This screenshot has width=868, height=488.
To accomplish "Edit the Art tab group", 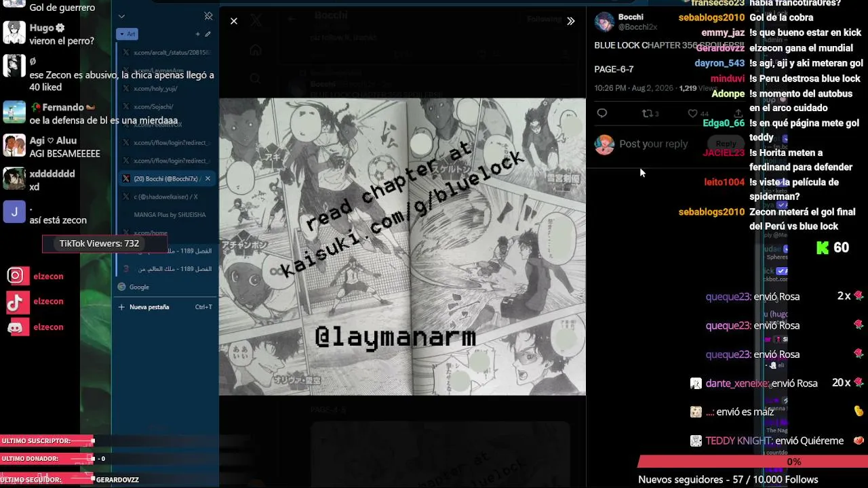I will pyautogui.click(x=208, y=34).
